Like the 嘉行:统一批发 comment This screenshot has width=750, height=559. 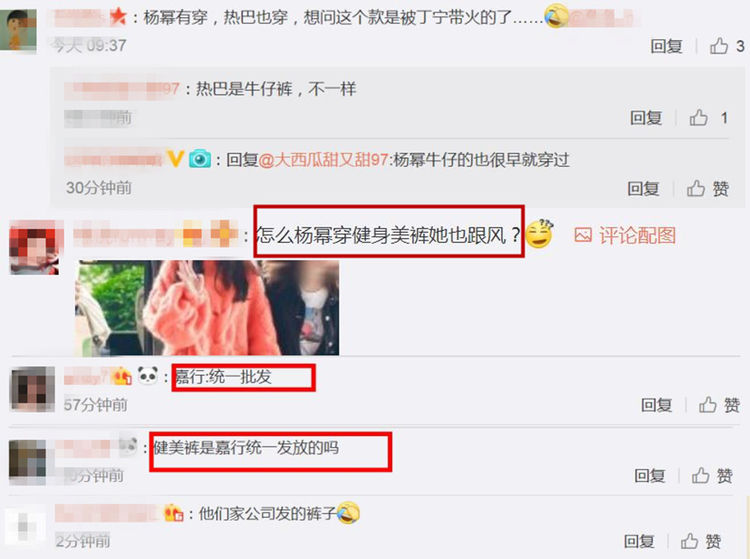pyautogui.click(x=707, y=405)
